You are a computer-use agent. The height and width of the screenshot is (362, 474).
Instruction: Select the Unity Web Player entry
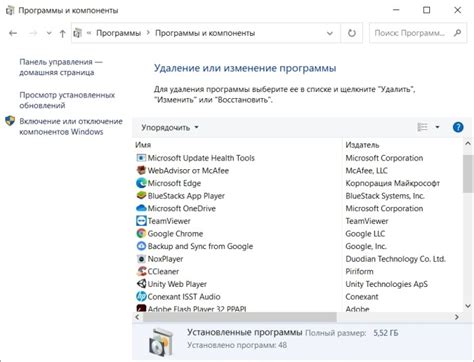177,284
